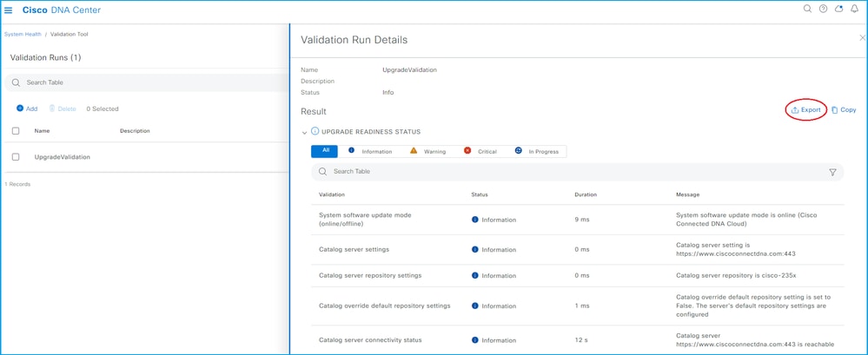Click the 'Validation Tool' breadcrumb text
The image size is (868, 355).
(70, 34)
